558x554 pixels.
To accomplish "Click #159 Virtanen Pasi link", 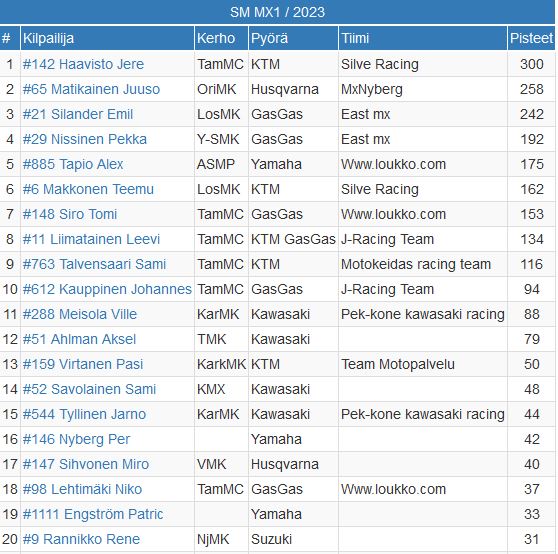I will point(83,364).
